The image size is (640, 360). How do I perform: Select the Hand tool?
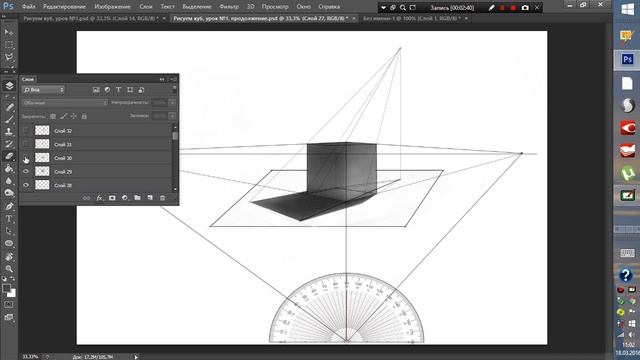point(9,257)
